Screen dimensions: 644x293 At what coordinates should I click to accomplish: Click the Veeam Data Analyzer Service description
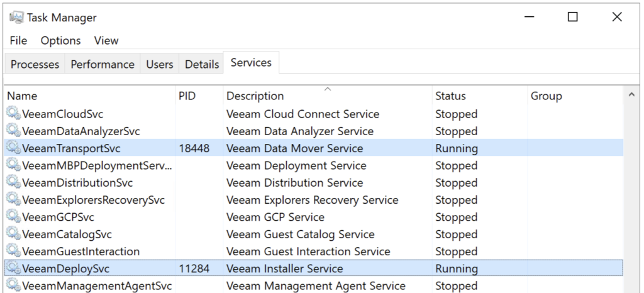(x=300, y=131)
